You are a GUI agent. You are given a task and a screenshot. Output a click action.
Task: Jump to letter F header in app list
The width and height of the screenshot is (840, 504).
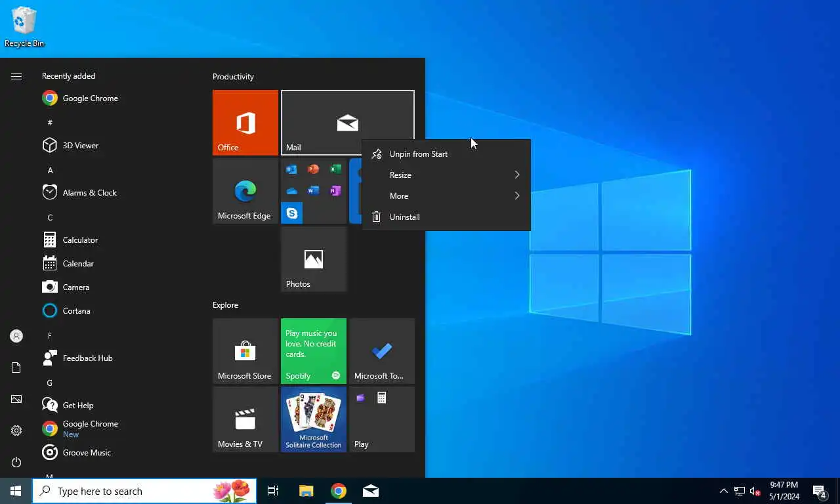(x=50, y=335)
